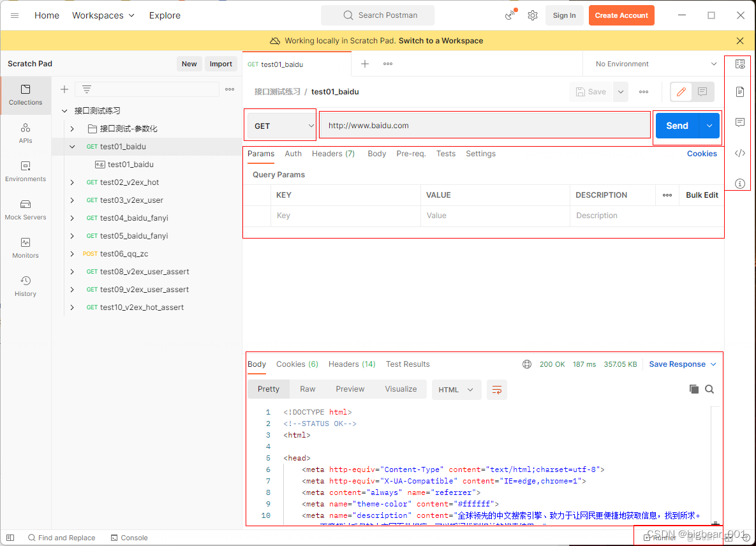756x546 pixels.
Task: Switch to comment mode icon
Action: [x=702, y=92]
